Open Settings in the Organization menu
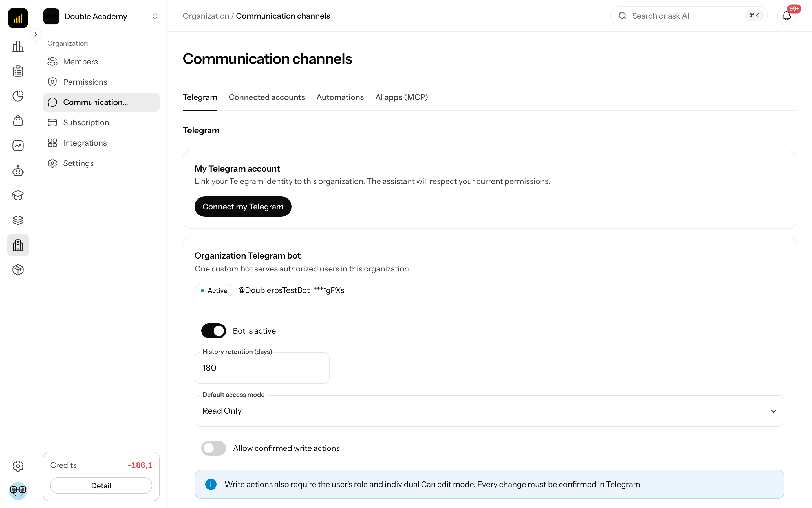The width and height of the screenshot is (812, 508). coord(101,163)
